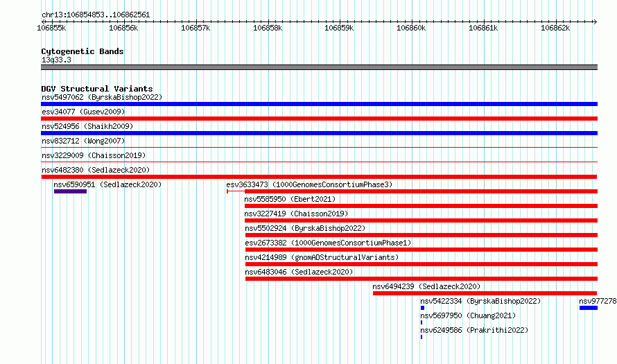Image resolution: width=617 pixels, height=364 pixels.
Task: Click the 106859k ruler tick label
Action: coord(339,28)
